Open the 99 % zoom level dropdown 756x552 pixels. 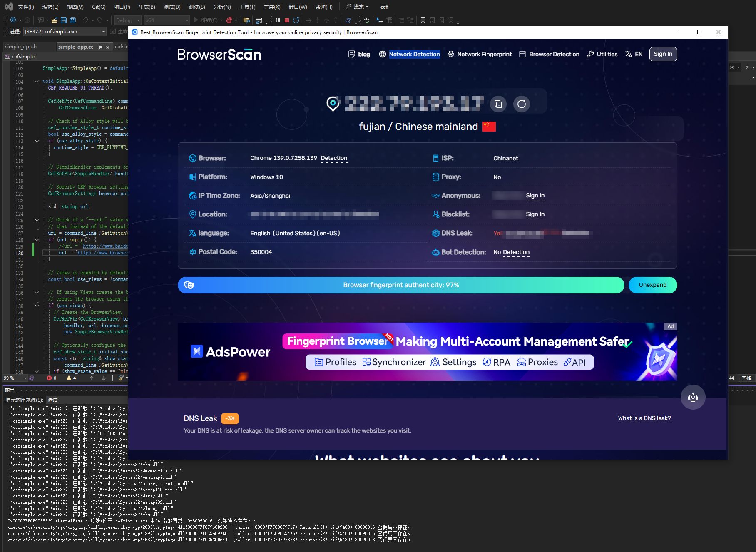15,378
